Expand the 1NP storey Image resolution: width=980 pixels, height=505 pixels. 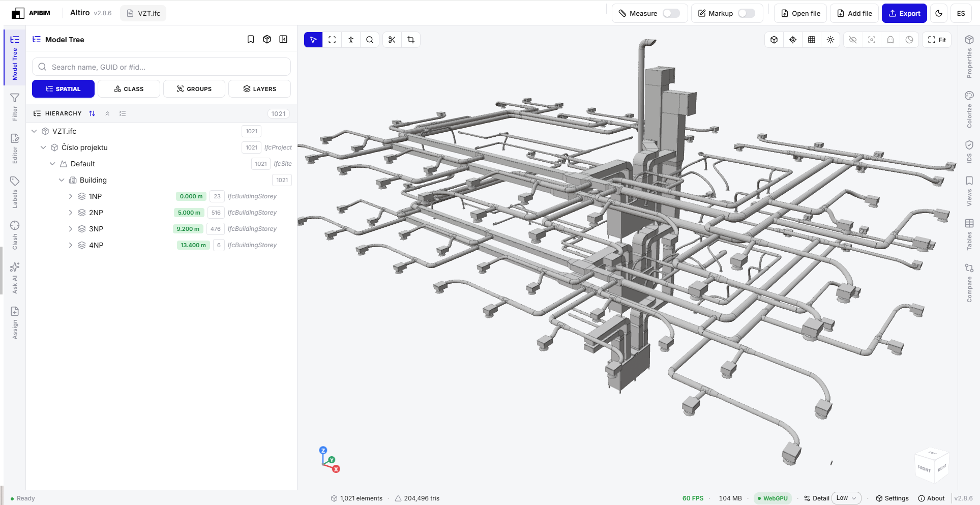pos(71,196)
